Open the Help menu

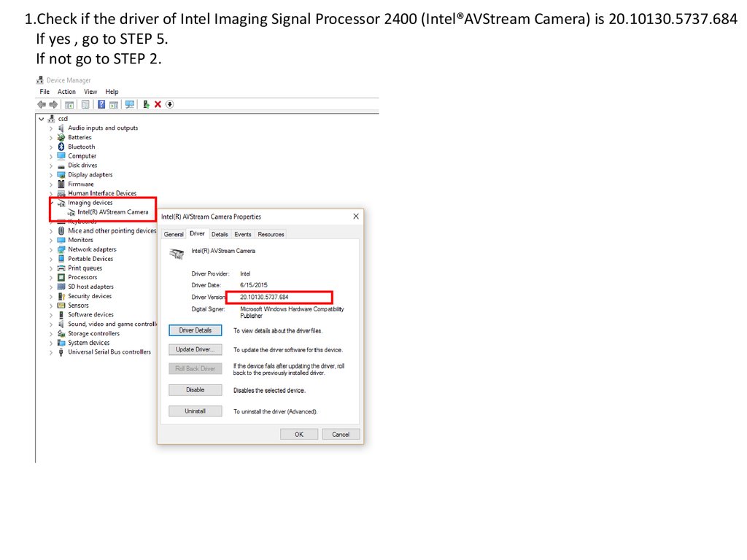pos(112,91)
